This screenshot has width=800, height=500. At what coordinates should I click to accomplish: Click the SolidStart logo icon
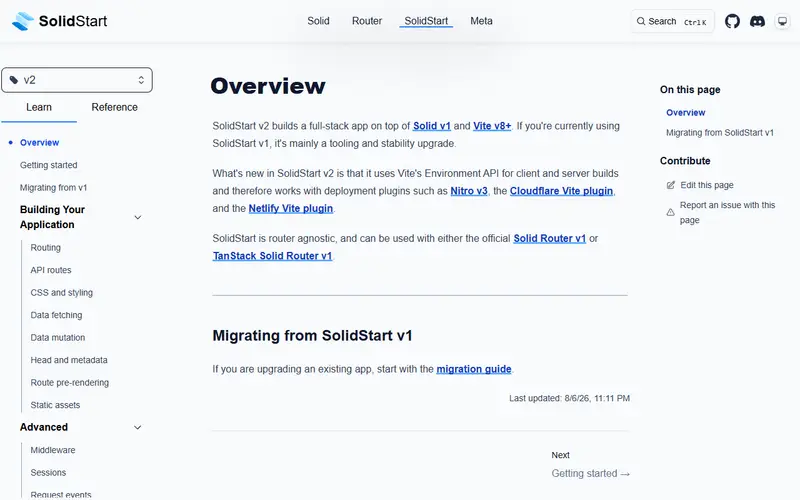[23, 21]
